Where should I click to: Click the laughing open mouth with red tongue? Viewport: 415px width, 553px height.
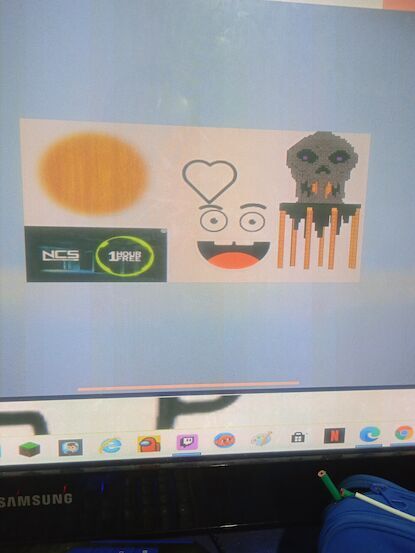click(233, 255)
